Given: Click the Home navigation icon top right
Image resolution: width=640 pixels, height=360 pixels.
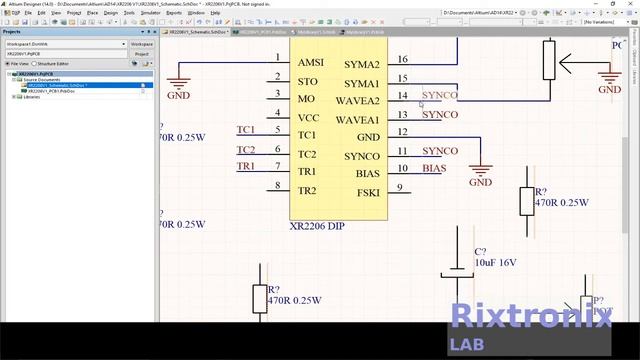Looking at the screenshot, I should coord(546,13).
